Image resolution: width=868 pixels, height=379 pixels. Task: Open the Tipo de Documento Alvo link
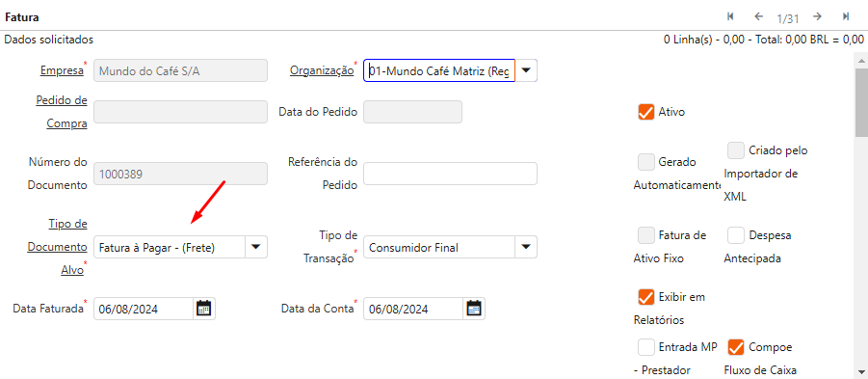point(57,247)
